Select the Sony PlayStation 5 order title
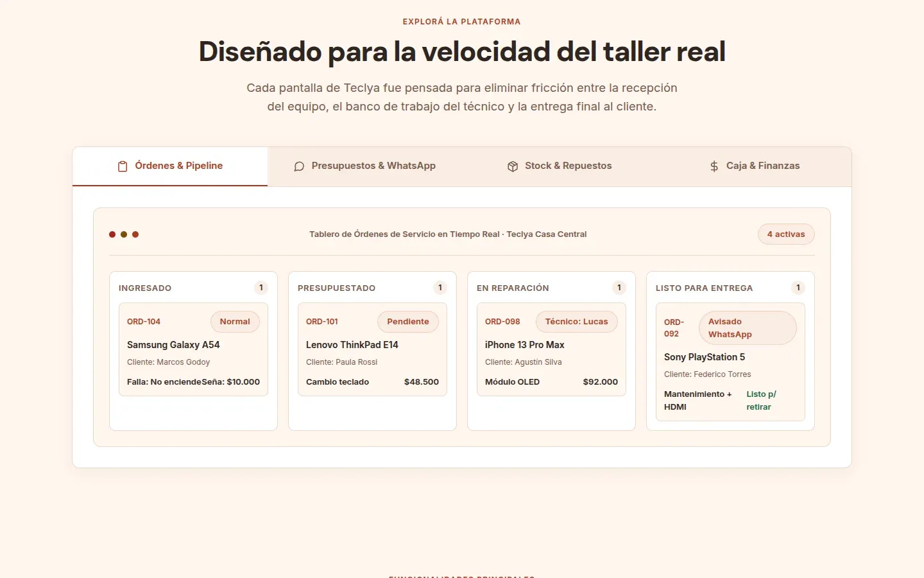924x578 pixels. pos(705,357)
